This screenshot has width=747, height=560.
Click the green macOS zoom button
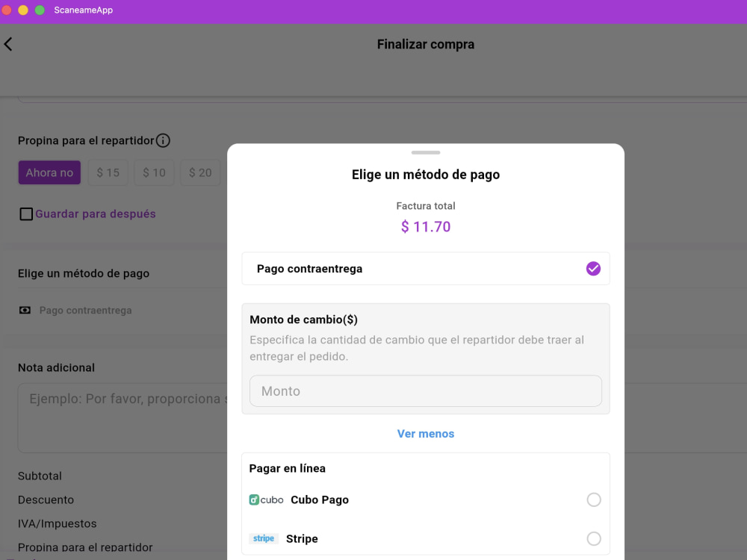tap(40, 10)
